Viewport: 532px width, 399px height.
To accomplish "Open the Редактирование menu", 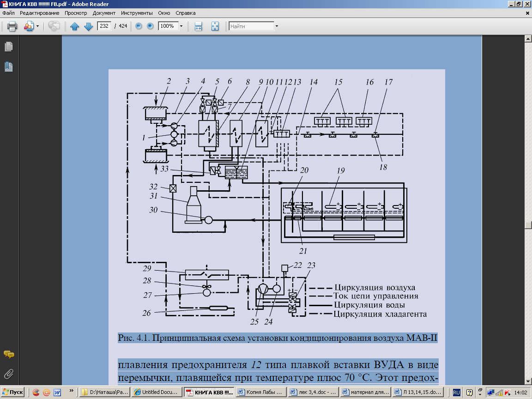I will [x=39, y=13].
